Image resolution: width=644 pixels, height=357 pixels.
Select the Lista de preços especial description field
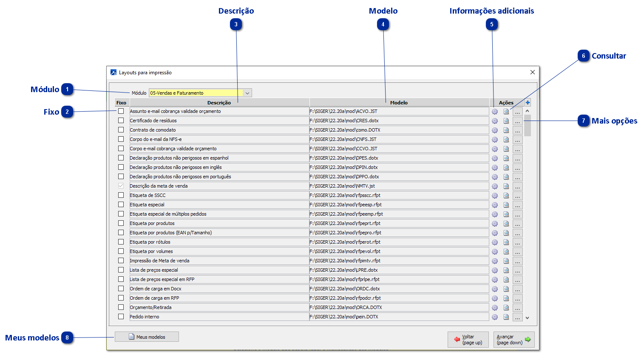pyautogui.click(x=219, y=270)
